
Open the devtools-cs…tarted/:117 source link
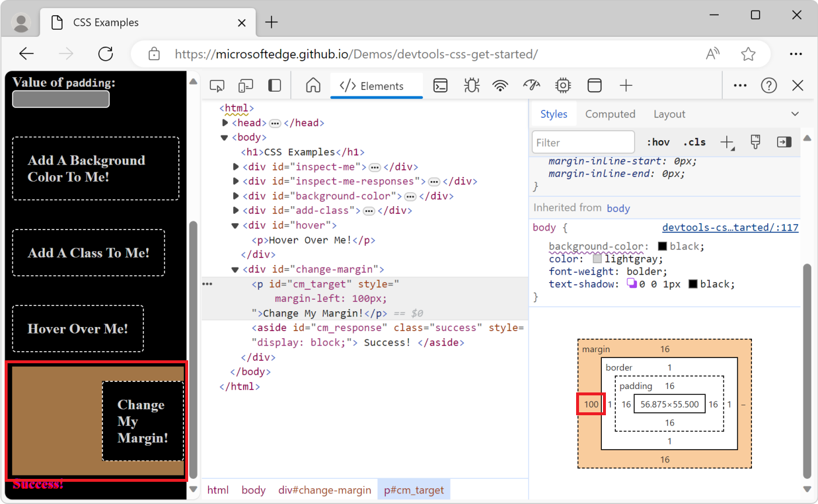coord(730,228)
